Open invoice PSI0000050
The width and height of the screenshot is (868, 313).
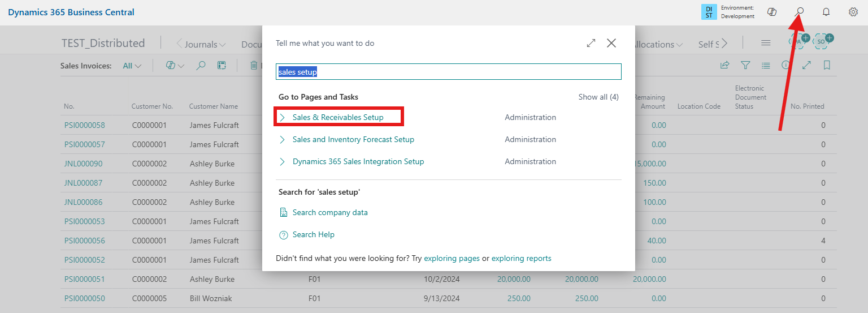pyautogui.click(x=85, y=298)
